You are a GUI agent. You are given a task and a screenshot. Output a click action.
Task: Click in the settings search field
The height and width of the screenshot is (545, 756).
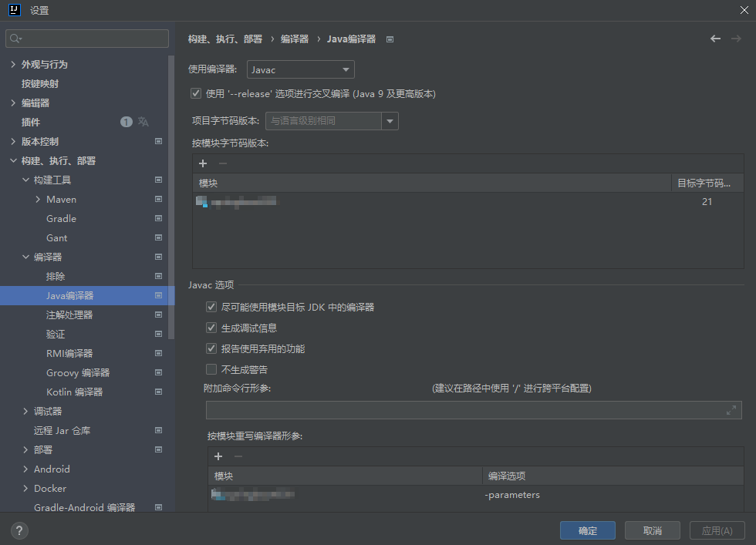tap(87, 39)
